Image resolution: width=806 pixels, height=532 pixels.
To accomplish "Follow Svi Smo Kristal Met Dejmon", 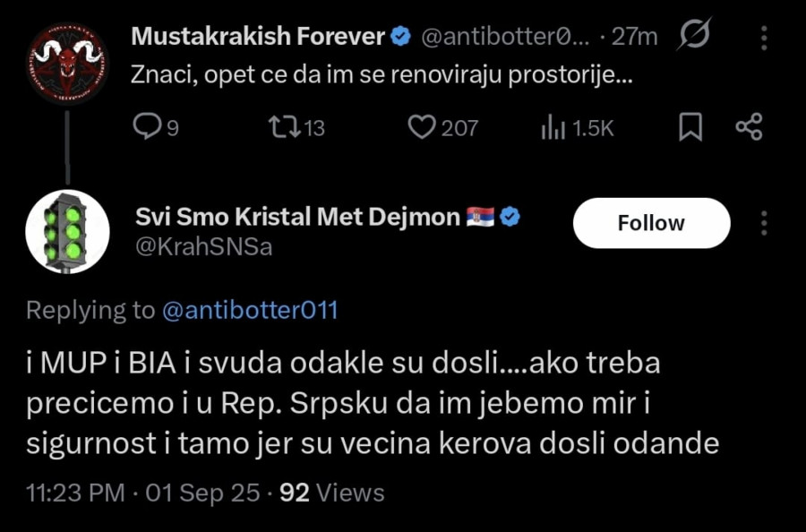I will 651,223.
